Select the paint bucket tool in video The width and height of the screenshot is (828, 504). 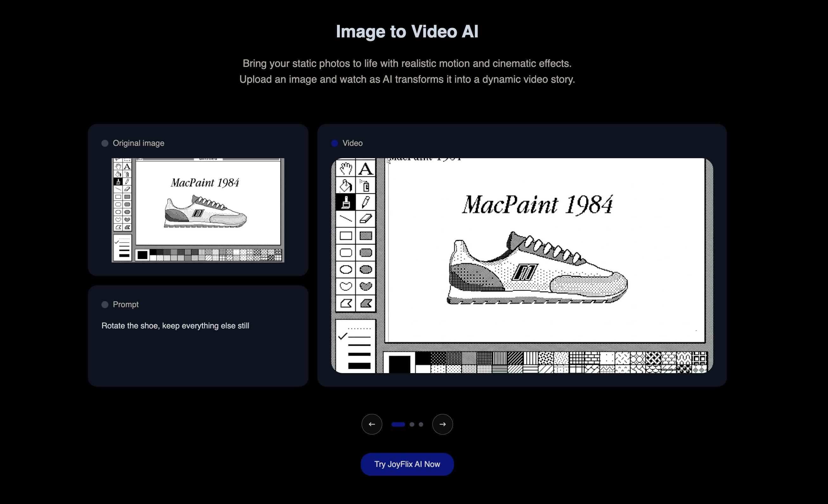pos(346,185)
